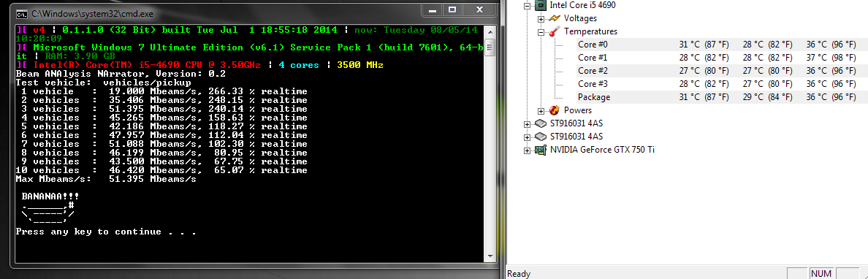Click the '4 cores' cyan text

click(299, 65)
